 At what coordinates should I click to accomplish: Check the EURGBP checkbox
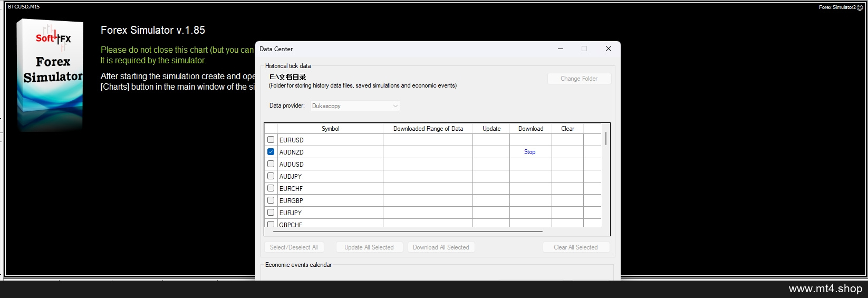pyautogui.click(x=271, y=200)
